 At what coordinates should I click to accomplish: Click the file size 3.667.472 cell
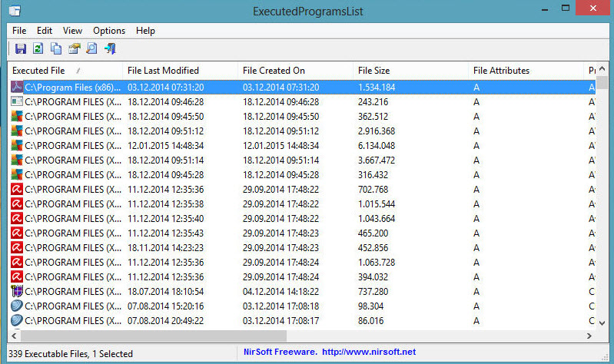[377, 160]
